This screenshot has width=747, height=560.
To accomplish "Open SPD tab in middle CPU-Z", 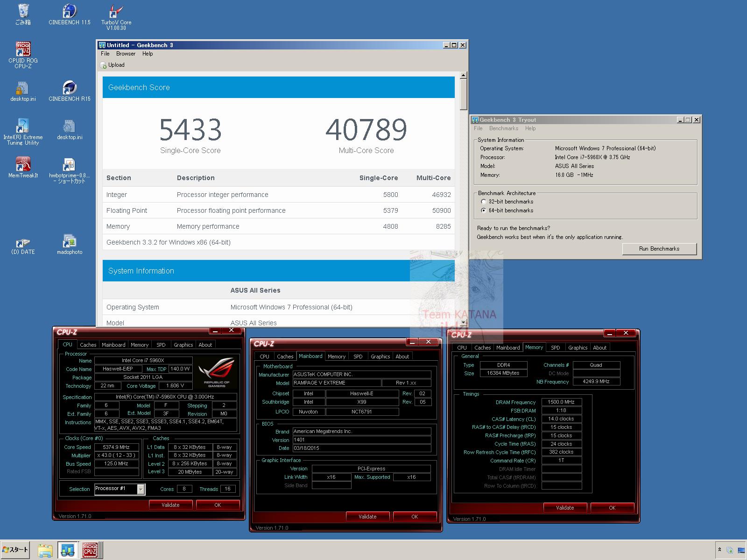I will 358,357.
